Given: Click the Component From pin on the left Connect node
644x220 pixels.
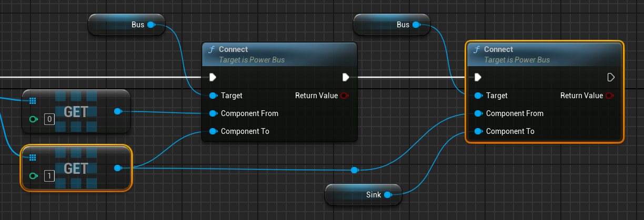Looking at the screenshot, I should [213, 113].
